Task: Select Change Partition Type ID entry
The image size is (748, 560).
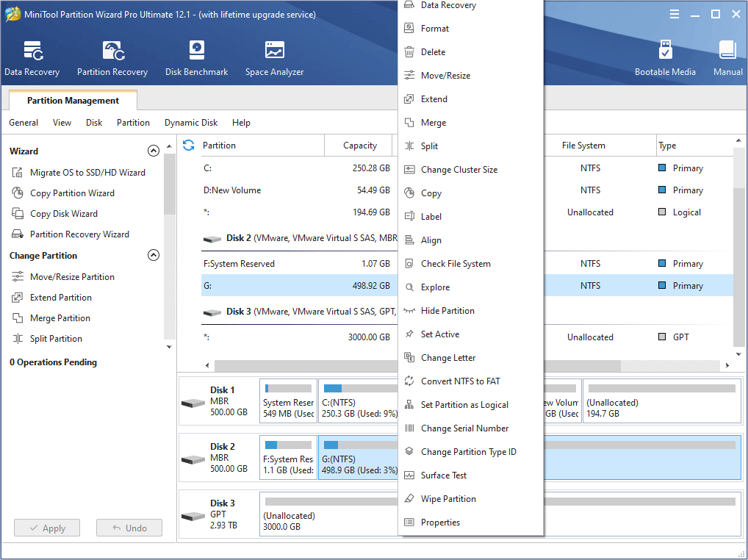Action: point(470,452)
